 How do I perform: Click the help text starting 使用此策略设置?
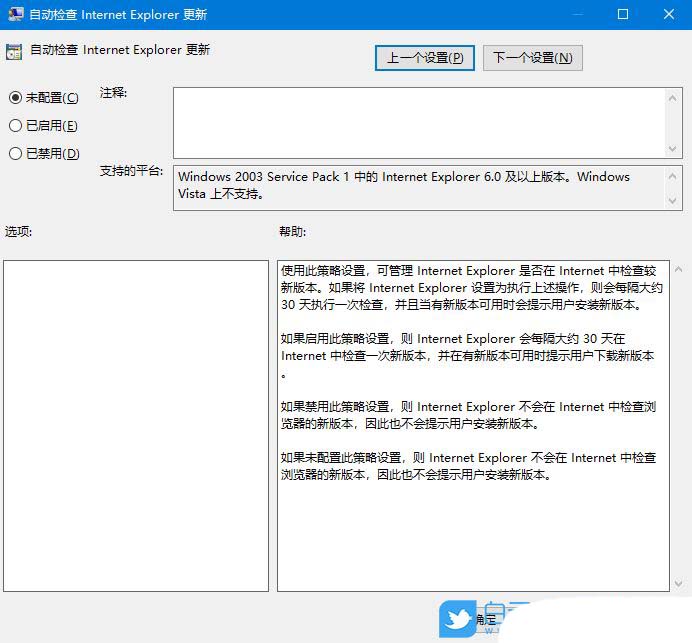(471, 288)
